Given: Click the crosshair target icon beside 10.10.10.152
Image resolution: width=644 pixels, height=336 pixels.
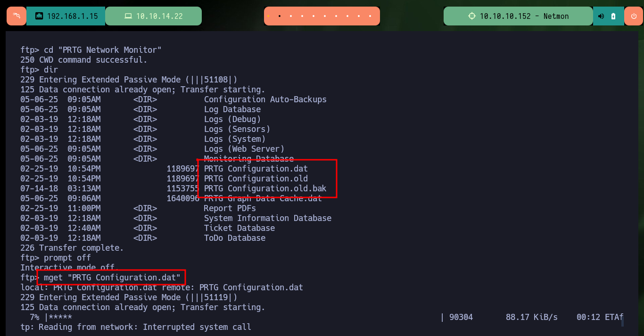Looking at the screenshot, I should pyautogui.click(x=472, y=16).
